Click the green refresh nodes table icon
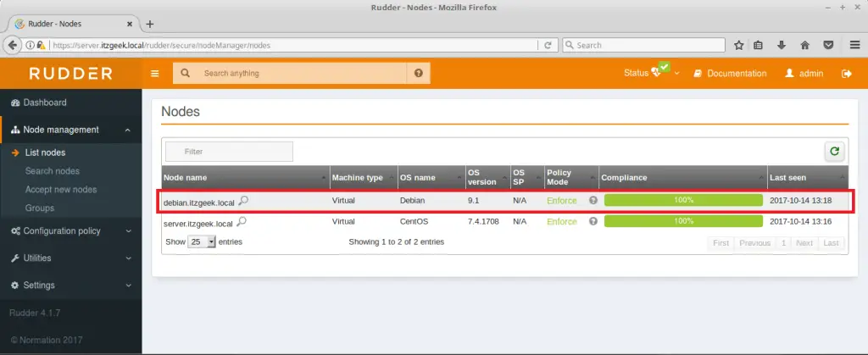The height and width of the screenshot is (355, 868). (x=835, y=151)
